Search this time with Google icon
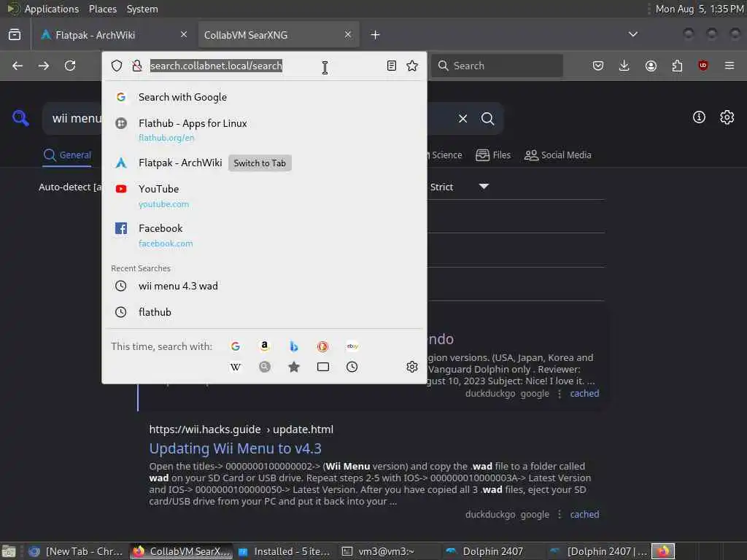The height and width of the screenshot is (560, 747). click(x=236, y=346)
